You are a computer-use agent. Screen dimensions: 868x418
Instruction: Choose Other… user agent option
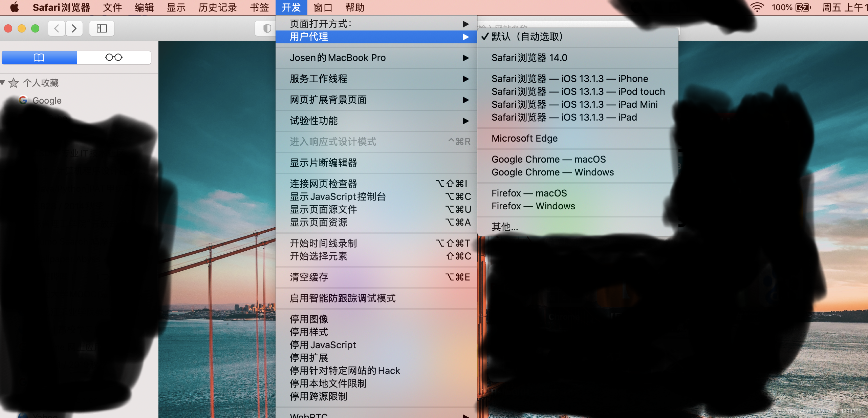pyautogui.click(x=504, y=227)
